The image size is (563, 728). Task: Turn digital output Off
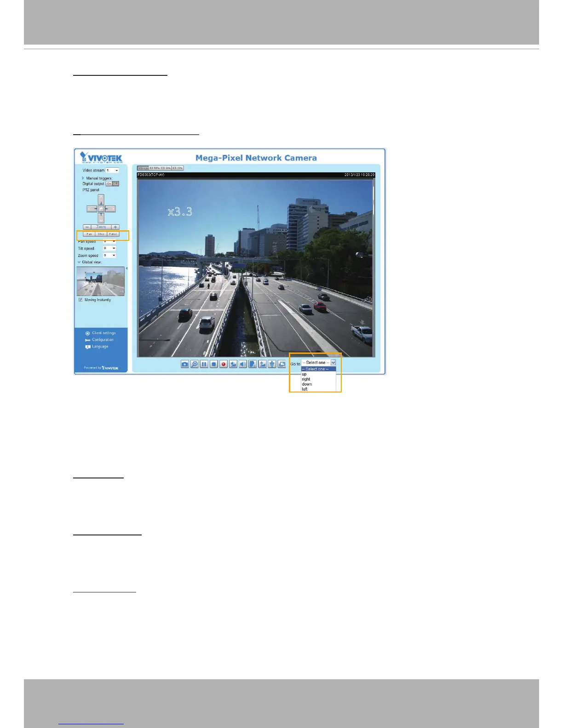click(x=115, y=183)
